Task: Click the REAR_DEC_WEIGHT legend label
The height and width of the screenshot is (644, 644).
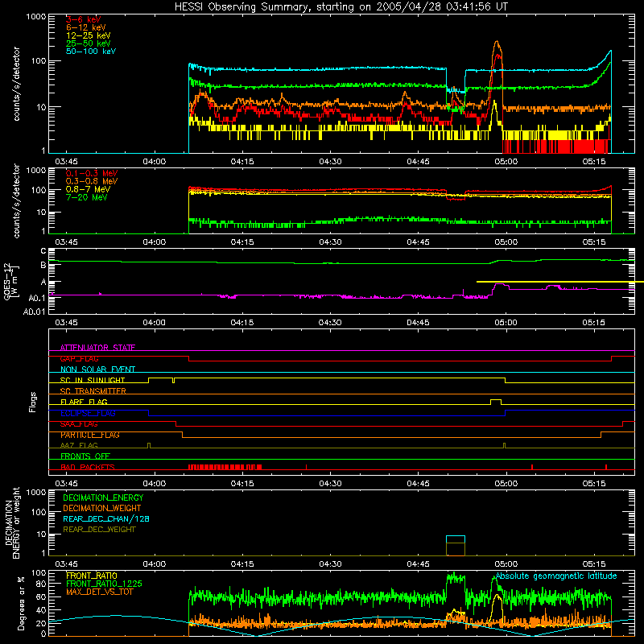Action: point(99,530)
